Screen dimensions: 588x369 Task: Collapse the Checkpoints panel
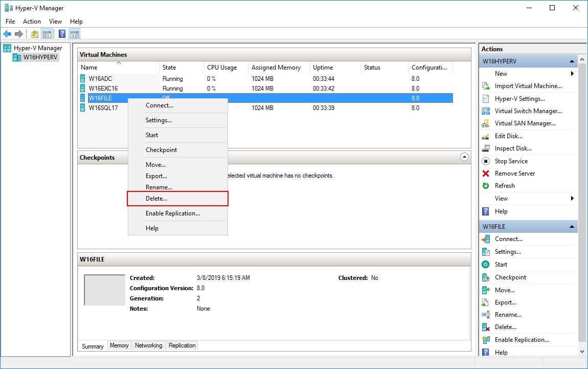tap(464, 157)
